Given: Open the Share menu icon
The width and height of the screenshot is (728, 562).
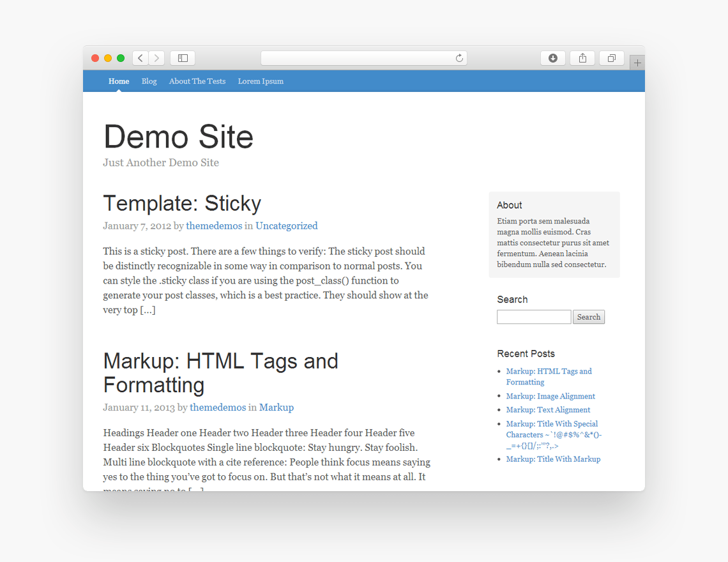Looking at the screenshot, I should tap(582, 57).
